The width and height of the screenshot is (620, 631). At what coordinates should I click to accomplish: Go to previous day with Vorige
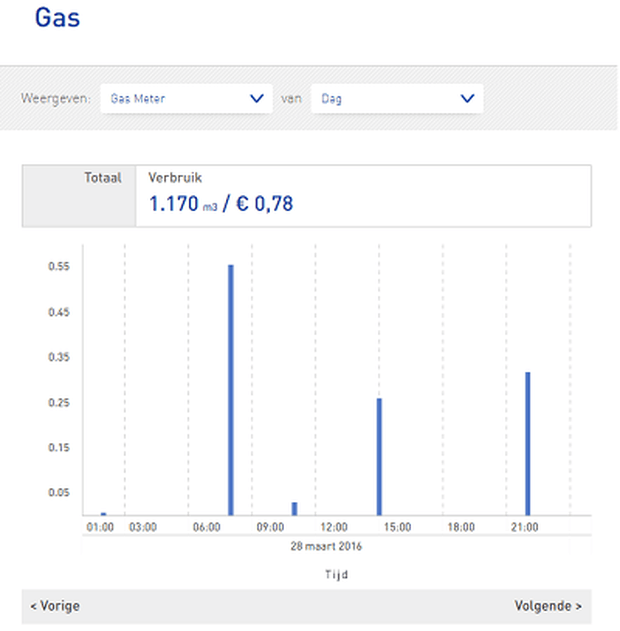tap(55, 606)
